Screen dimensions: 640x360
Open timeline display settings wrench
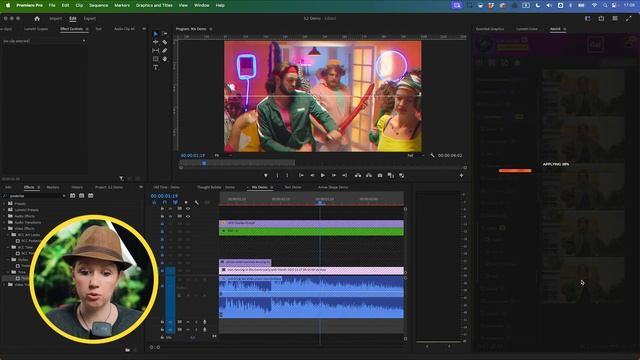click(x=196, y=202)
